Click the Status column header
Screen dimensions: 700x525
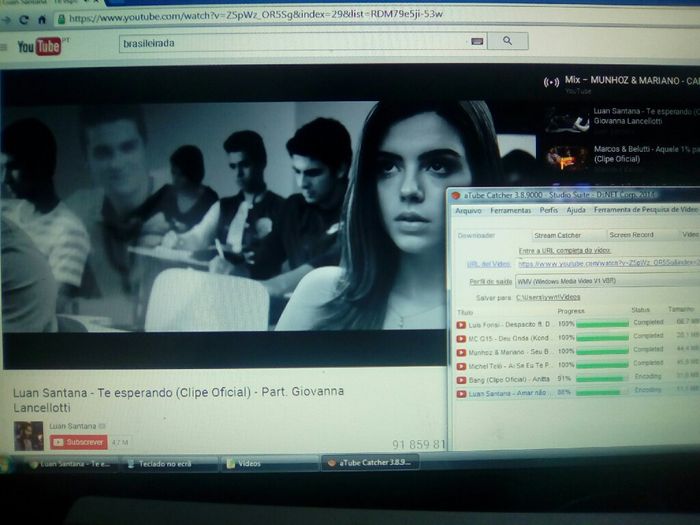pos(640,309)
